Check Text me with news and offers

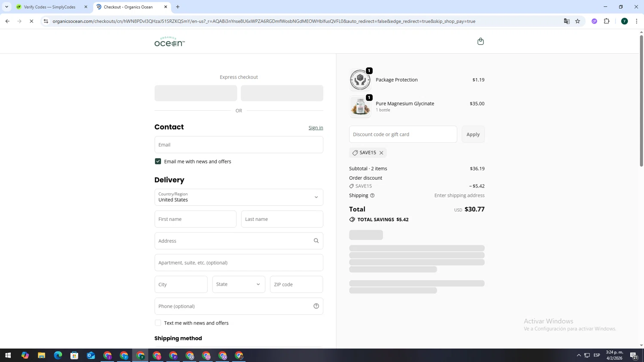tap(158, 323)
